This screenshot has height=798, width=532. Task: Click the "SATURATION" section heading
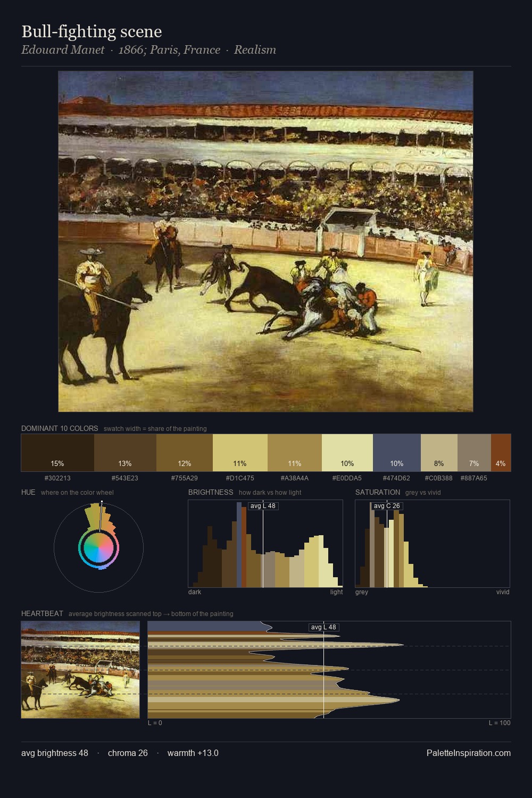click(378, 492)
